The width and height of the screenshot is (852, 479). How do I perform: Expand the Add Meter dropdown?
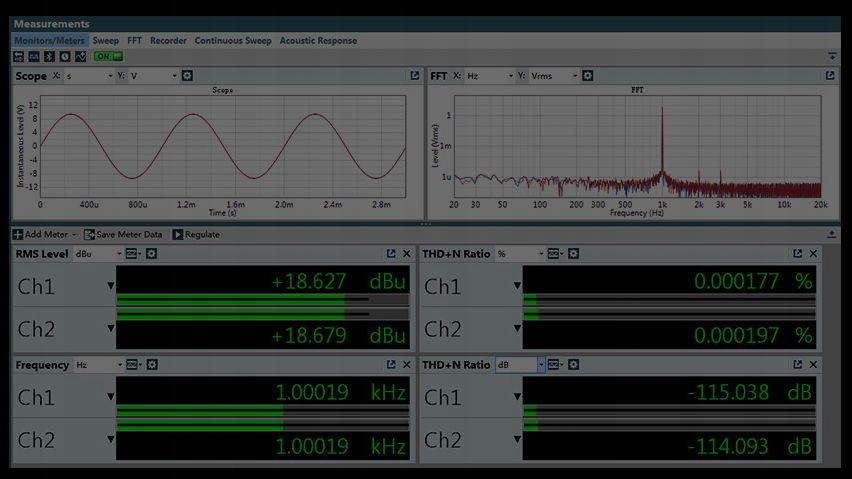point(74,235)
